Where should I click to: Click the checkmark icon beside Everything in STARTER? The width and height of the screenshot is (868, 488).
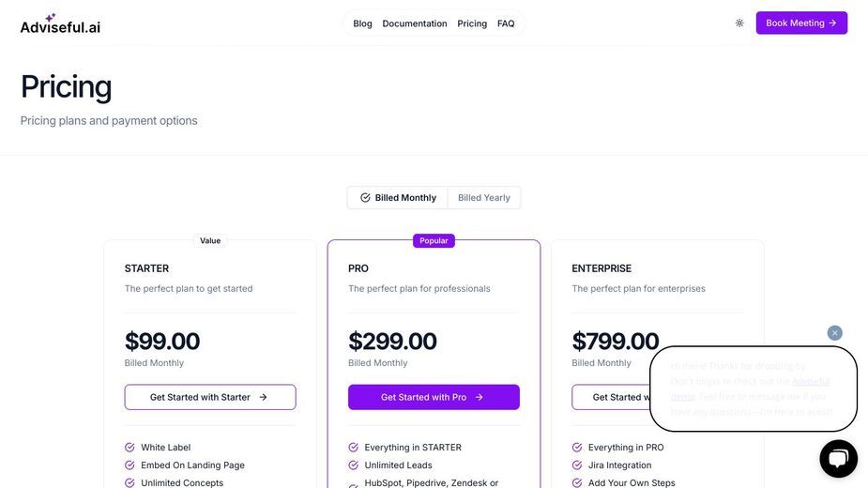[353, 447]
